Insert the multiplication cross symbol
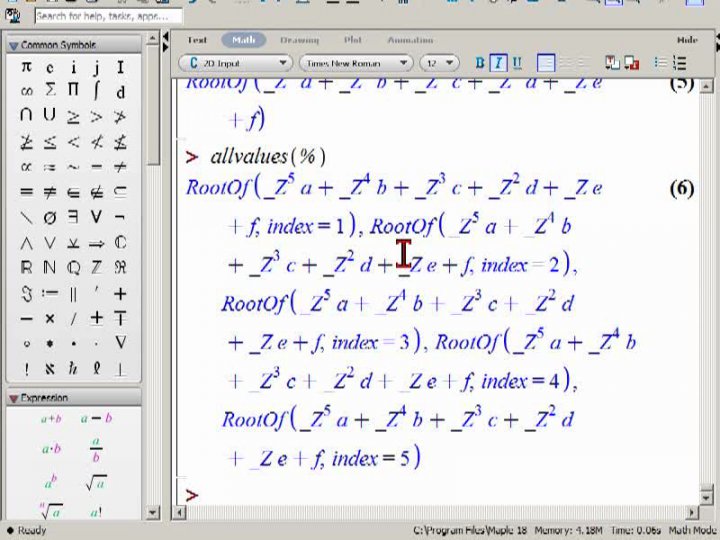 coord(50,318)
